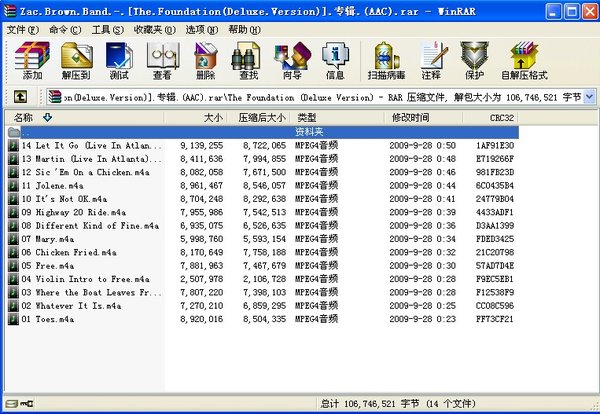Click packed size value 2,106,728
Screen dimensions: 600x414
coord(264,279)
